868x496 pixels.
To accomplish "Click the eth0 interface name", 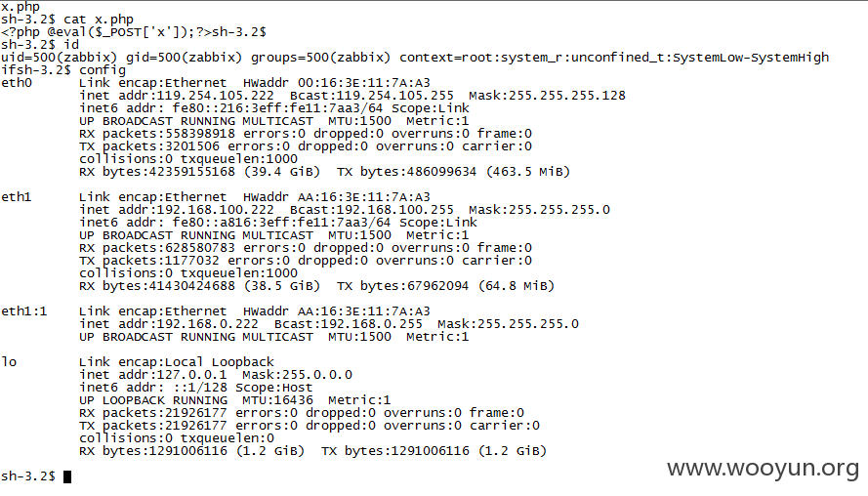I will (x=17, y=83).
